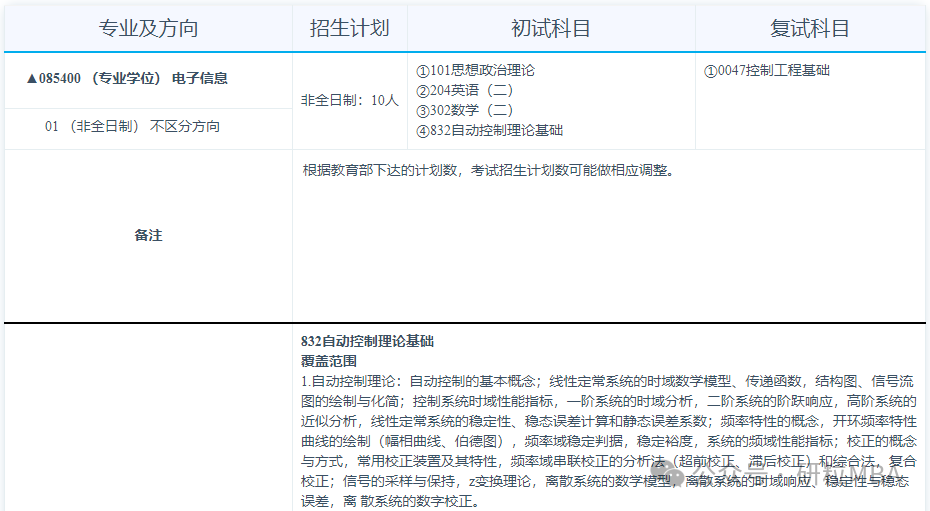Screen dimensions: 930x511
Task: Select the note about 教育部 plan adjustments
Action: [x=488, y=170]
